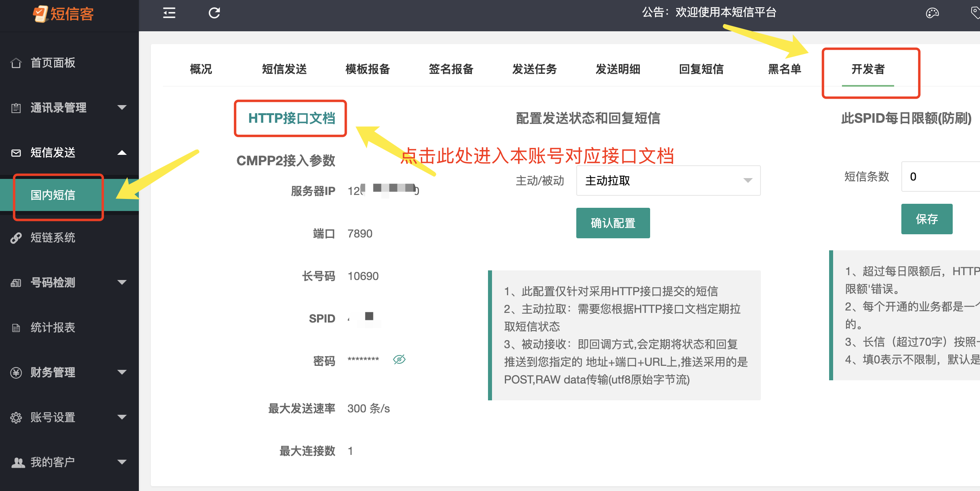Image resolution: width=980 pixels, height=491 pixels.
Task: Collapse the sidebar with the menu-fold icon
Action: [x=169, y=13]
